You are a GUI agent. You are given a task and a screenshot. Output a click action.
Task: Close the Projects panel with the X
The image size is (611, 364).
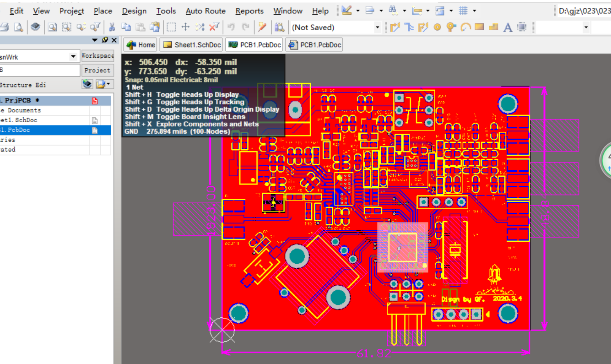(x=114, y=40)
